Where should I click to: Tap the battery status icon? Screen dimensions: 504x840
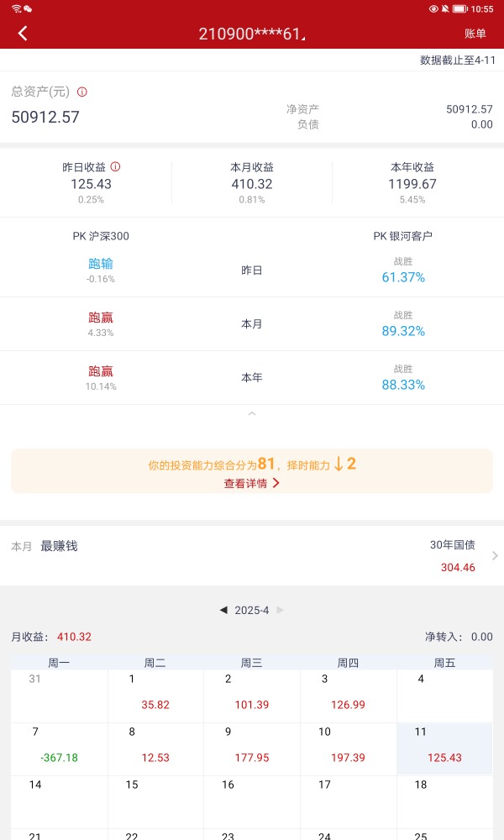pyautogui.click(x=459, y=8)
